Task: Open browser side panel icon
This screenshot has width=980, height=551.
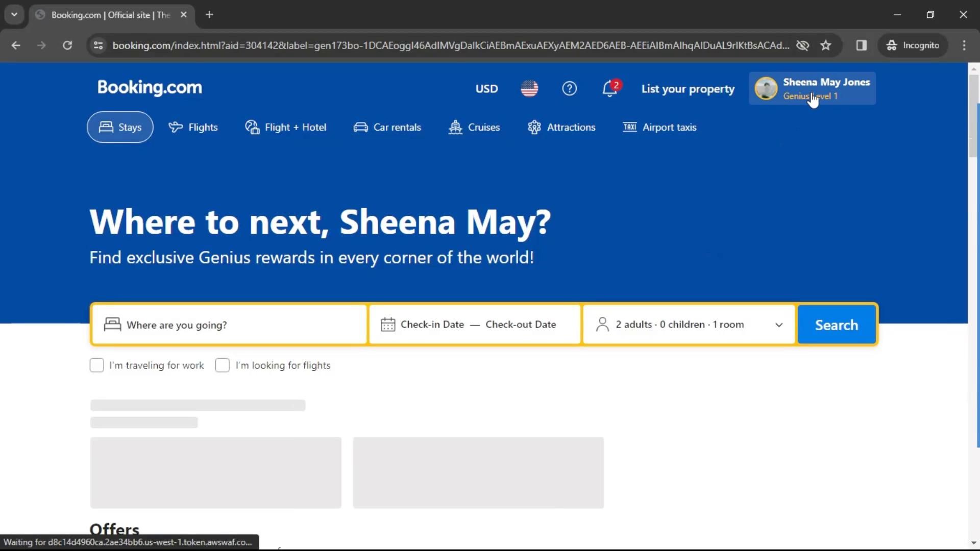Action: (862, 45)
